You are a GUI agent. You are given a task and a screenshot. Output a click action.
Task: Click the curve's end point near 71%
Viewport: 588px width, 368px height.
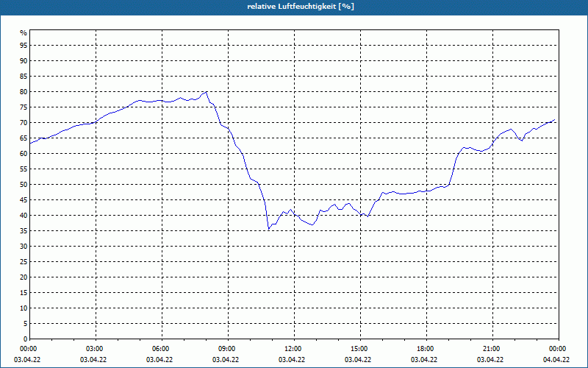pos(554,120)
